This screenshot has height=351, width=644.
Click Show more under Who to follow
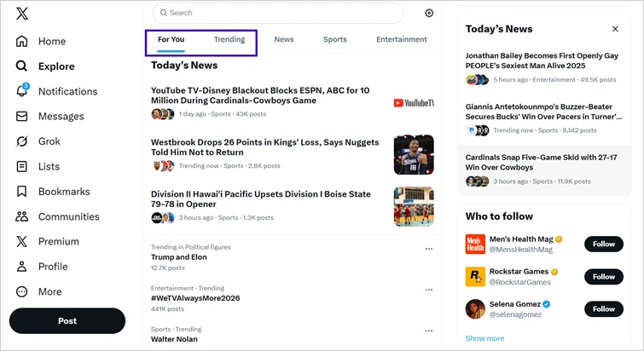pyautogui.click(x=484, y=338)
